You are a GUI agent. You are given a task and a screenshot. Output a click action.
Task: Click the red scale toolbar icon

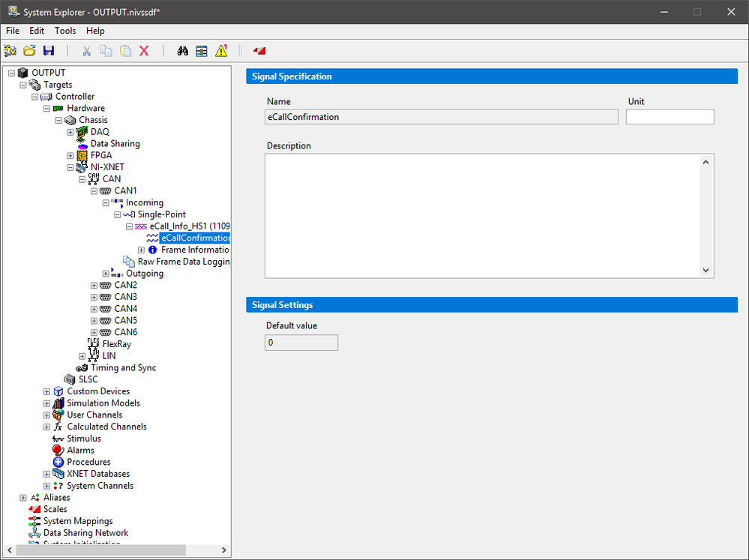click(259, 51)
